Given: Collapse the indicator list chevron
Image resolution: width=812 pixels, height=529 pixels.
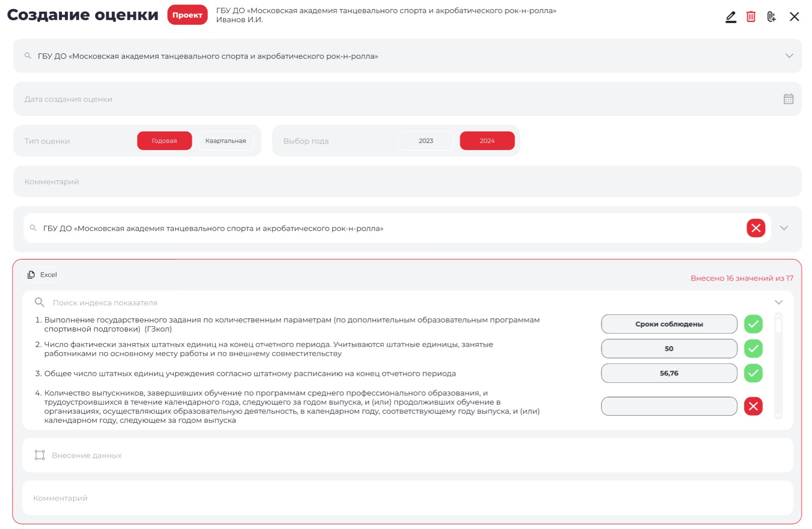Looking at the screenshot, I should tap(778, 302).
